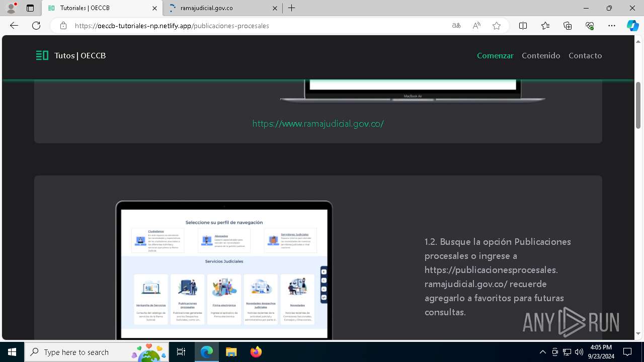Click the address bar URL
This screenshot has width=644, height=362.
pyautogui.click(x=172, y=26)
